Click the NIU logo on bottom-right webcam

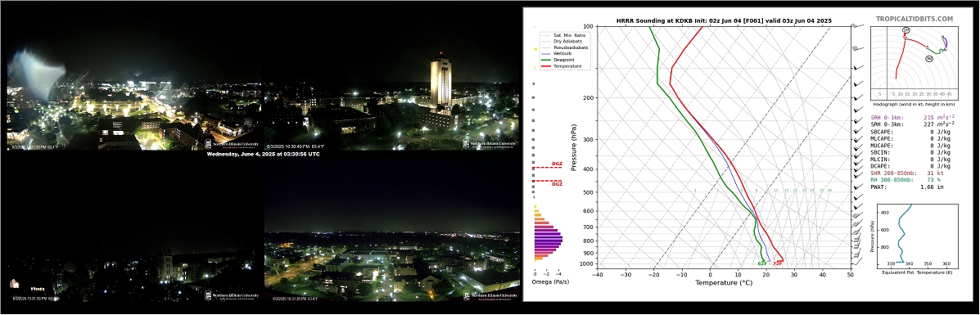[x=490, y=295]
